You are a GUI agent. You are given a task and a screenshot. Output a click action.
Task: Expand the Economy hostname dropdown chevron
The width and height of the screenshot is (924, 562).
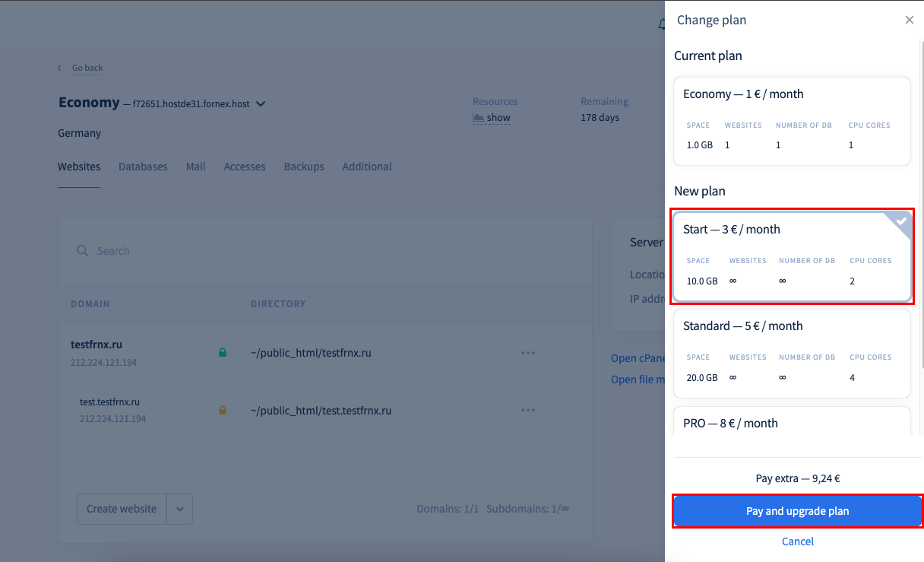tap(261, 103)
